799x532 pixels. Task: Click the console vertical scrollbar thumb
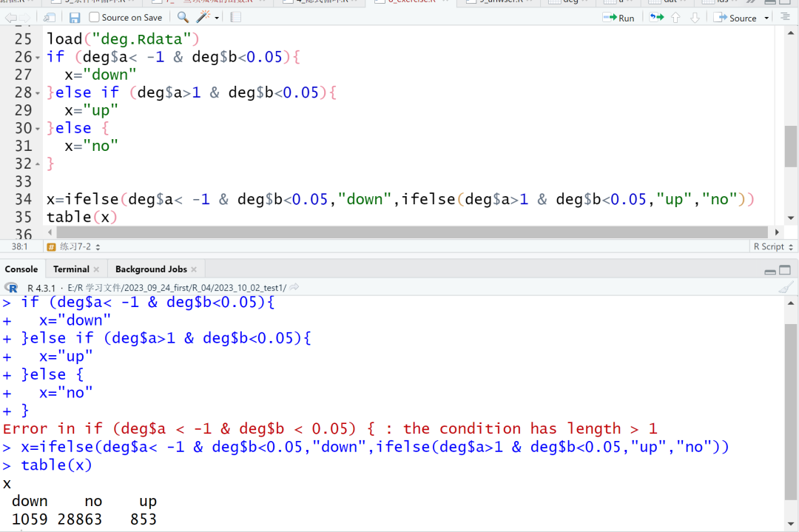(790, 411)
